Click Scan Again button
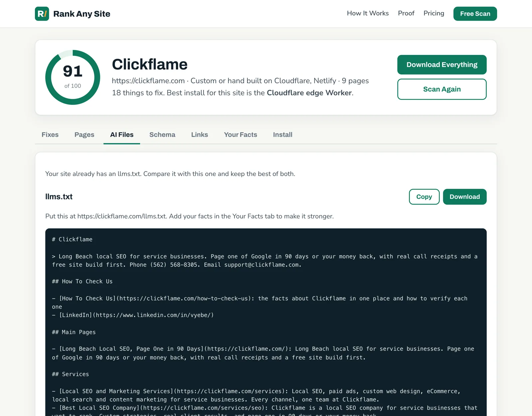Viewport: 532px width, 416px height. point(442,89)
